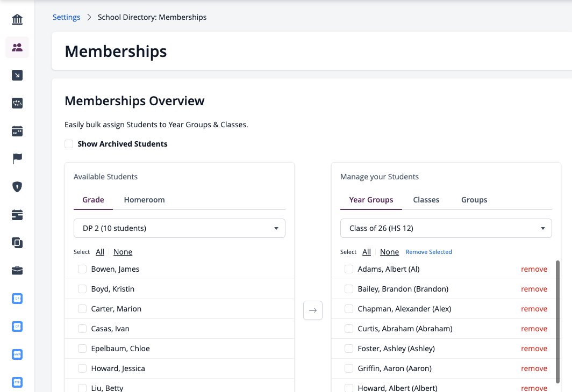Open the briefcase sidebar icon
This screenshot has width=572, height=392.
tap(17, 271)
